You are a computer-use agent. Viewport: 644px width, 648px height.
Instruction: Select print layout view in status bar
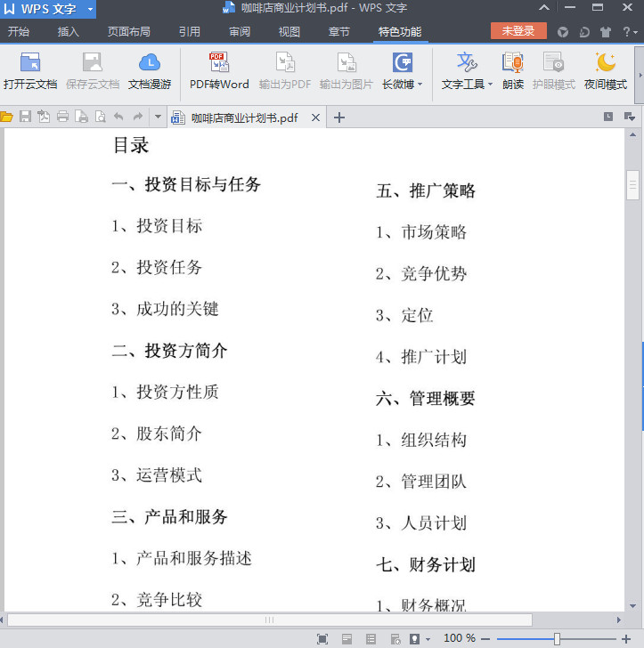click(346, 639)
